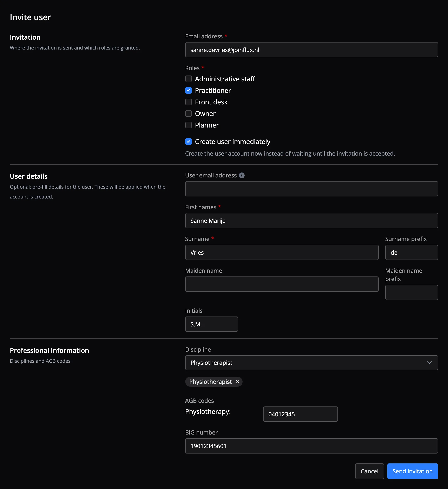Click the Physiotherapist chip label

coord(210,382)
